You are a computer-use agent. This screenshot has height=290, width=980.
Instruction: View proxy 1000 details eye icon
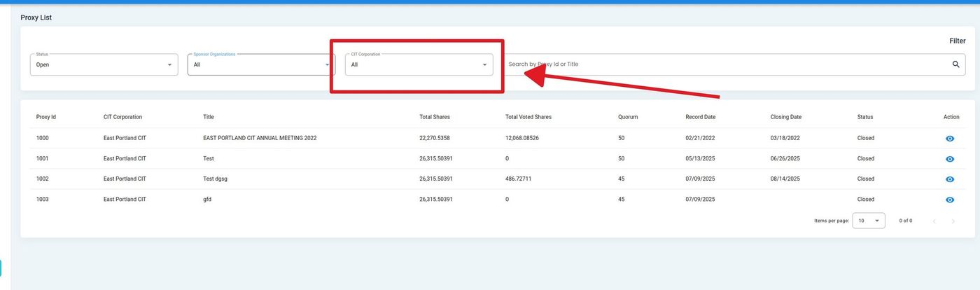point(950,139)
